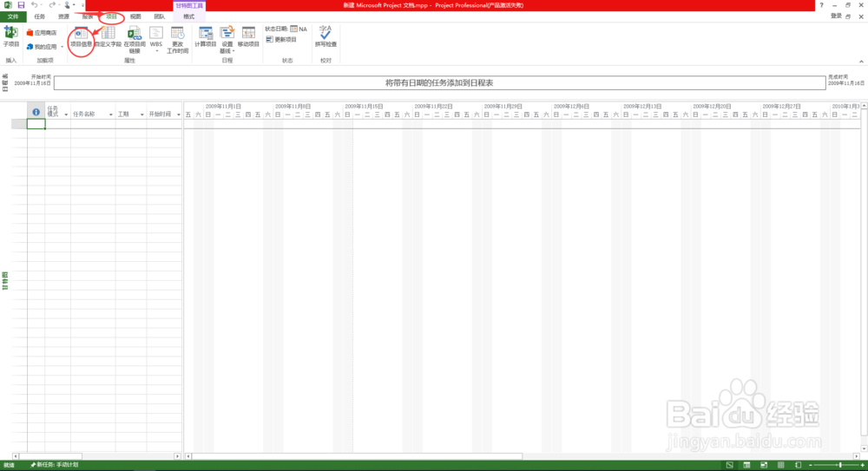Click 新任务: 手动计划 in status bar

tap(54, 465)
